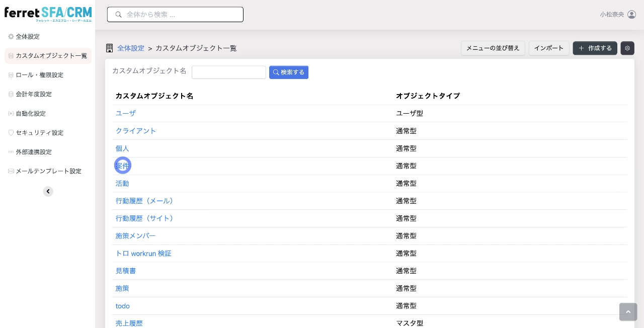Open the 活動 custom object link
Viewport: 644px width, 328px height.
pyautogui.click(x=122, y=184)
